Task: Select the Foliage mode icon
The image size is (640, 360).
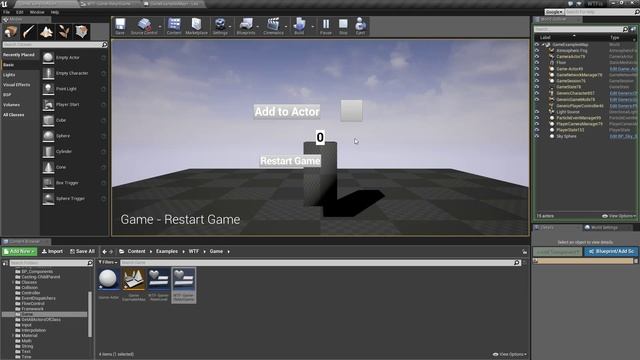Action: 64,31
